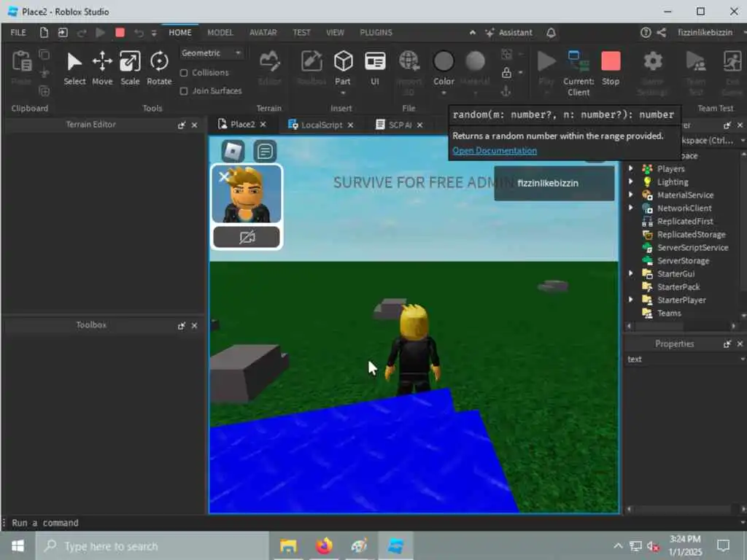Close the Terrain Editor panel
The height and width of the screenshot is (560, 747).
pyautogui.click(x=194, y=125)
